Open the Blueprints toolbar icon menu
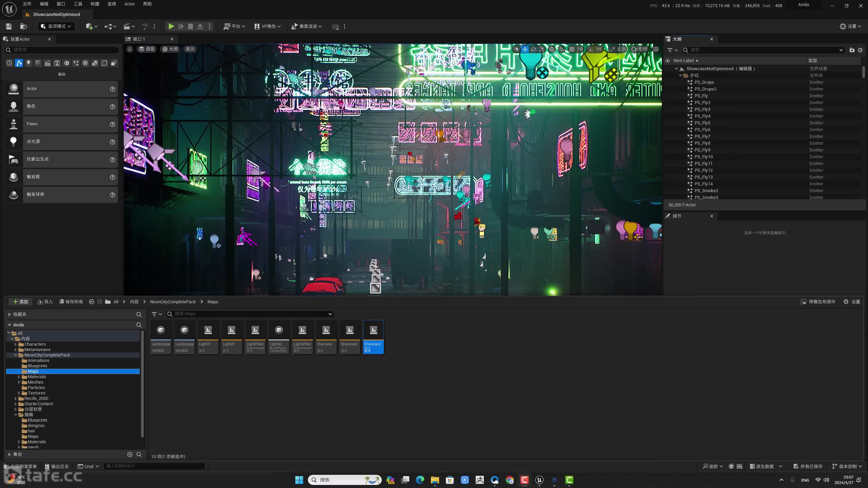The width and height of the screenshot is (868, 488). pyautogui.click(x=110, y=26)
